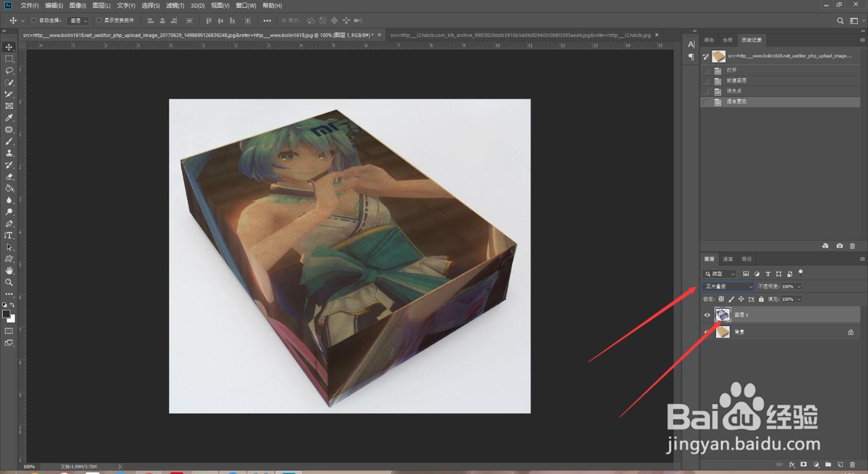The width and height of the screenshot is (868, 474).
Task: Expand the Move tool preset picker arrow
Action: 22,21
